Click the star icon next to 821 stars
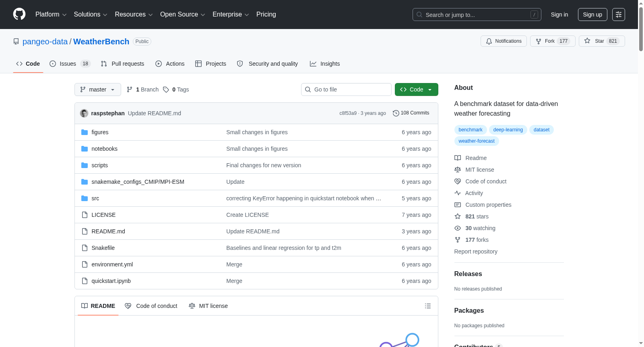This screenshot has height=347, width=644. (x=458, y=216)
